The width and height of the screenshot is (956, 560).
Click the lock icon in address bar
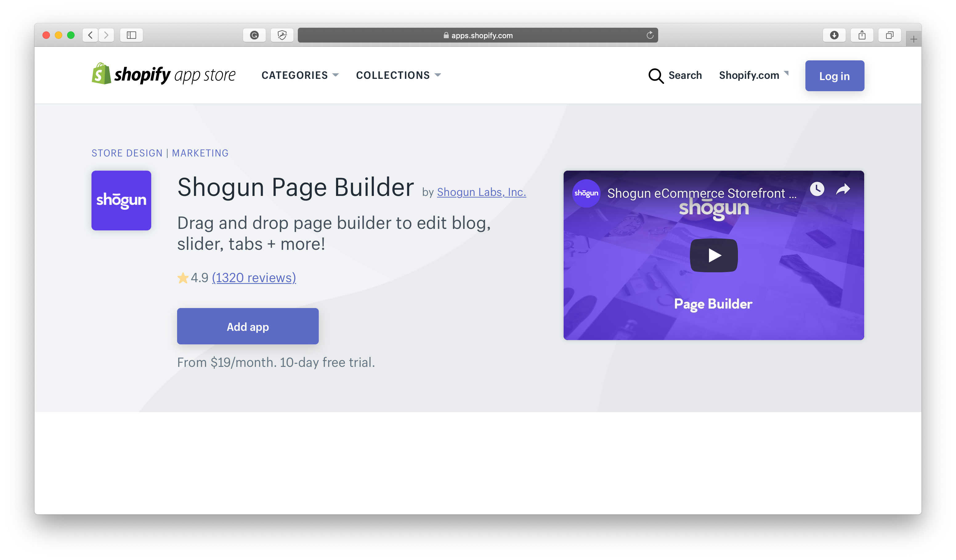[446, 35]
